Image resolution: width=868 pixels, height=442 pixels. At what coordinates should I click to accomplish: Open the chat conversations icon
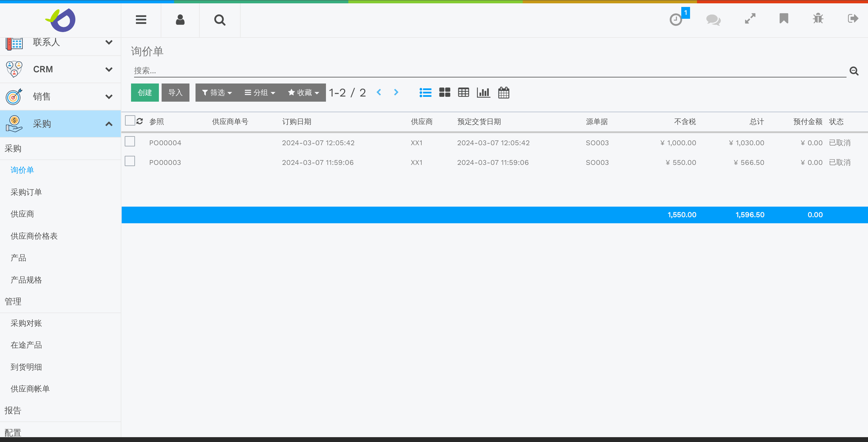click(713, 19)
